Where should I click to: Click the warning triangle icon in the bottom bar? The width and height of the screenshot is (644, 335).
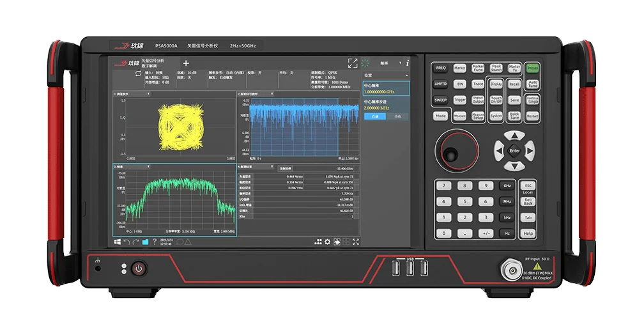point(188,242)
